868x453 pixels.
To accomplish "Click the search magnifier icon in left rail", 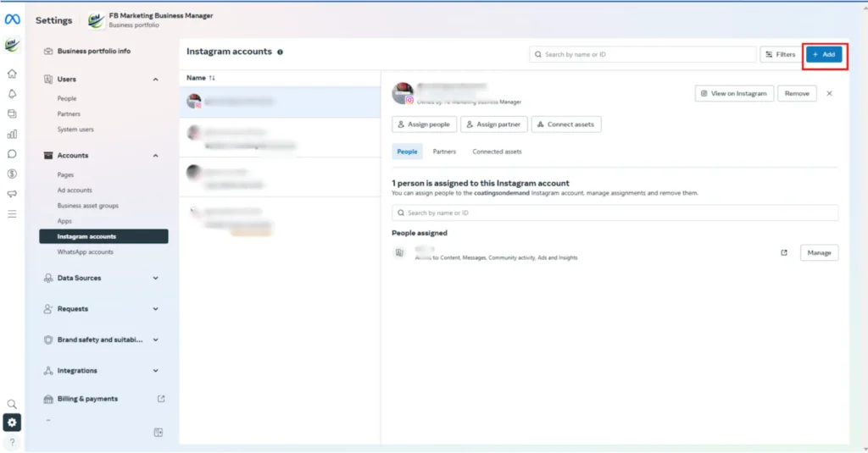I will 12,405.
